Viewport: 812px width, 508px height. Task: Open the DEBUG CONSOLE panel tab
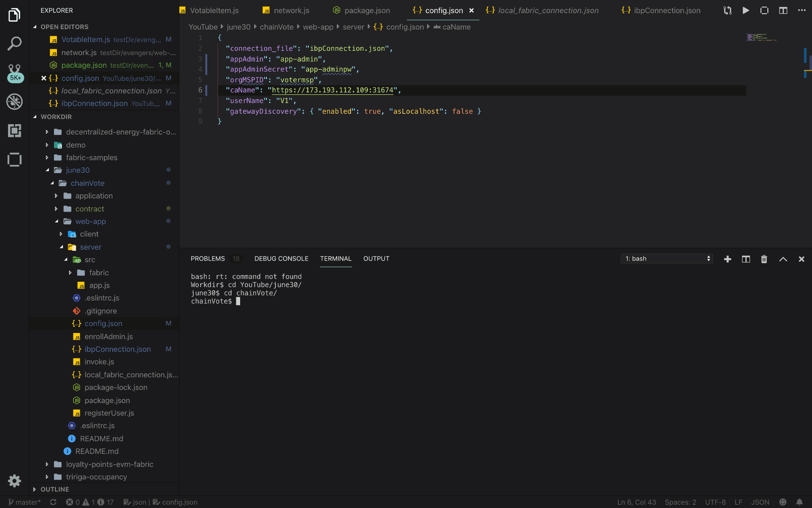(x=281, y=259)
